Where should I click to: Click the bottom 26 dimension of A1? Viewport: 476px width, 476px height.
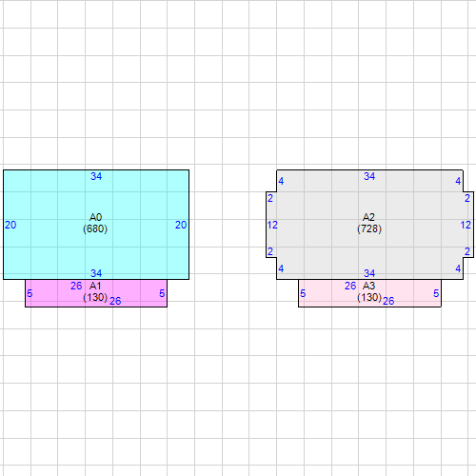(115, 301)
